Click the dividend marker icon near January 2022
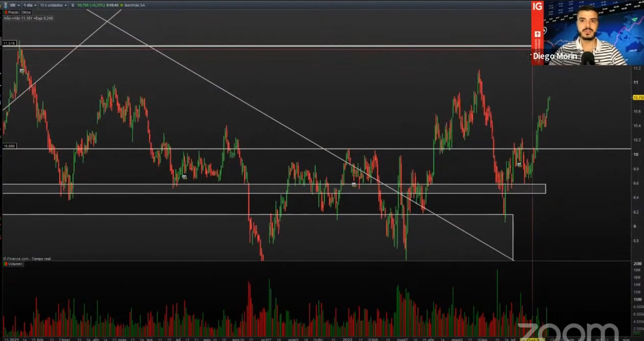The image size is (644, 341). 354,185
